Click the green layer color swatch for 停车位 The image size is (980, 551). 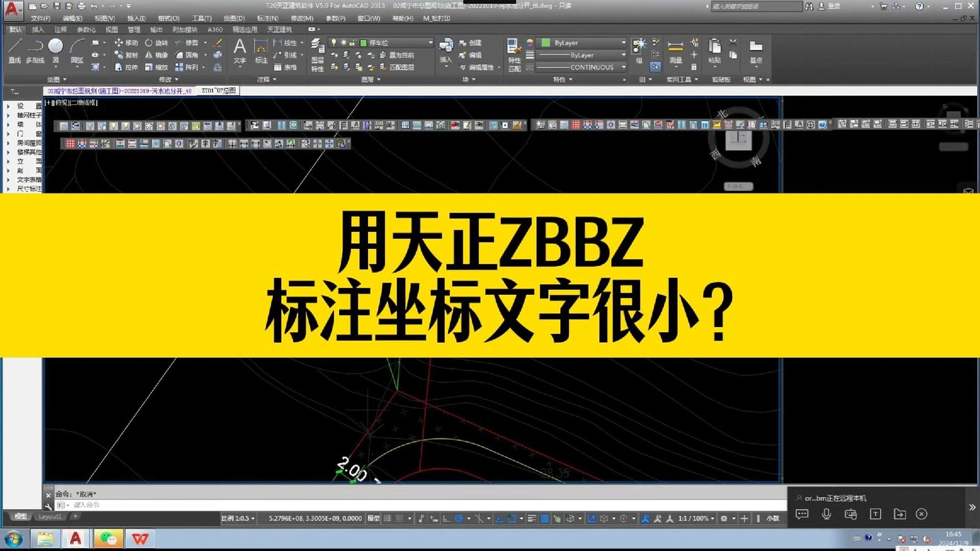[x=364, y=43]
